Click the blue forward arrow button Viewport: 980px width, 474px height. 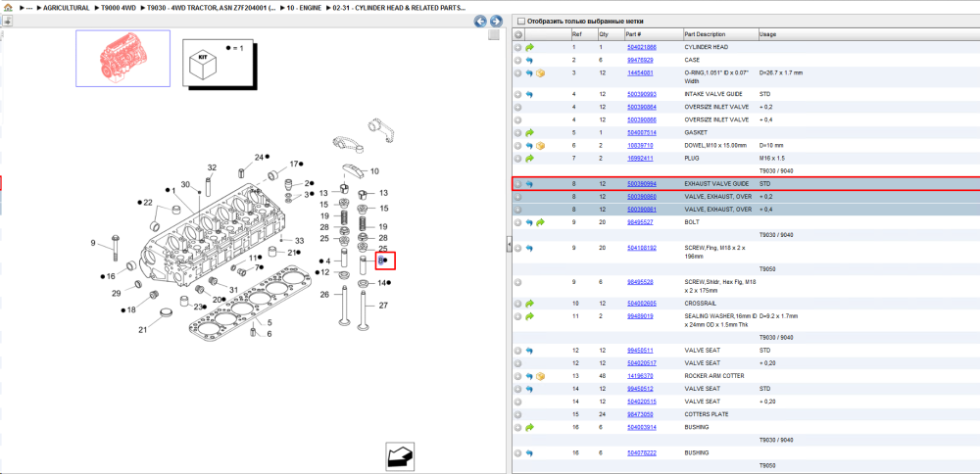(x=496, y=22)
